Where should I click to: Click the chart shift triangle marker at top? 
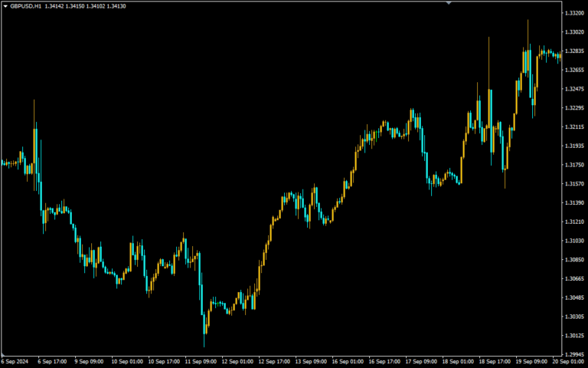pyautogui.click(x=449, y=3)
